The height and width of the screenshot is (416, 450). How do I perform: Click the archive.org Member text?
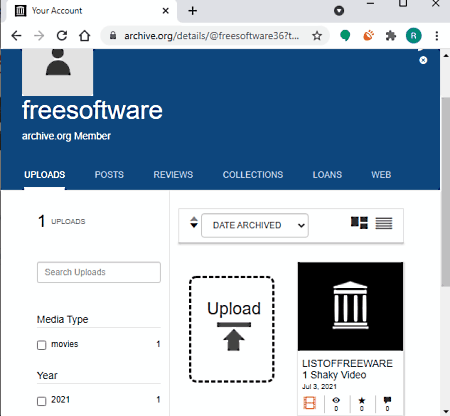tap(66, 136)
